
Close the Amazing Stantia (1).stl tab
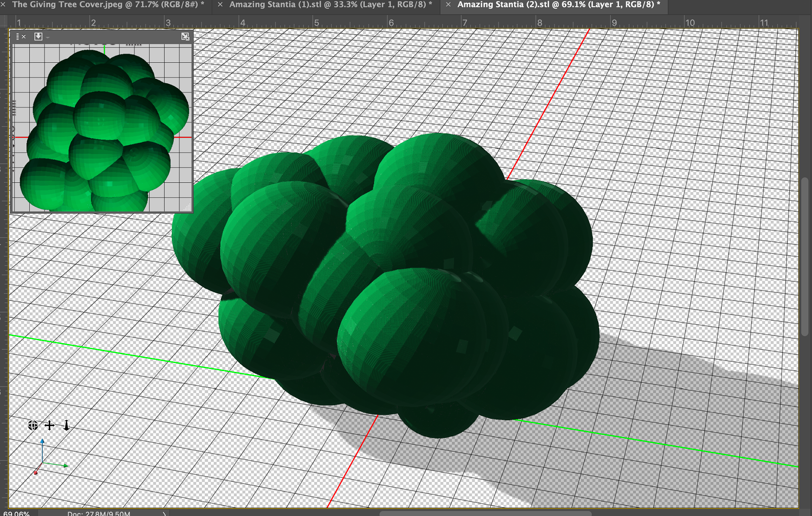220,5
